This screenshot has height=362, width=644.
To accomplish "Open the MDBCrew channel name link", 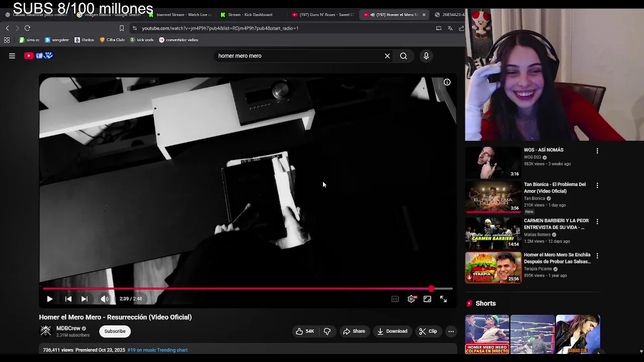I will (68, 328).
